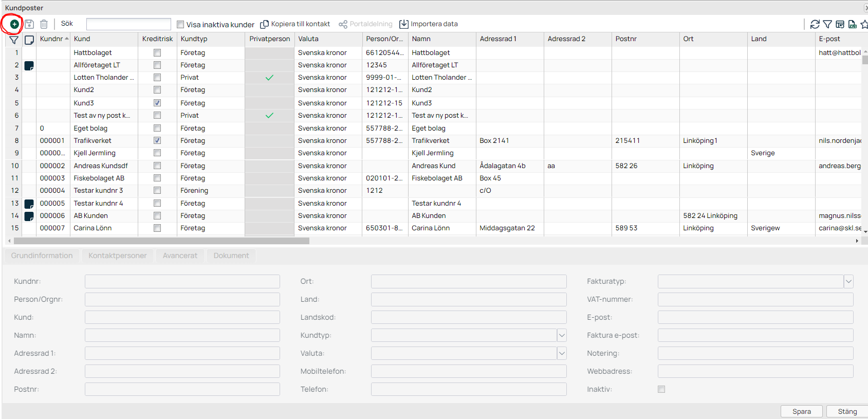Click Importera data label
Viewport: 868px width, 419px height.
point(434,24)
